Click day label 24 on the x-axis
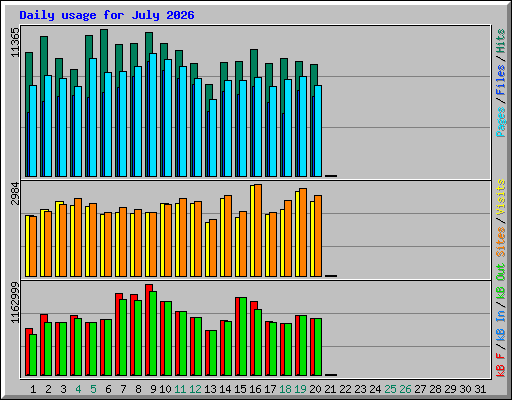Screen dimensions: 512x400 point(375,389)
